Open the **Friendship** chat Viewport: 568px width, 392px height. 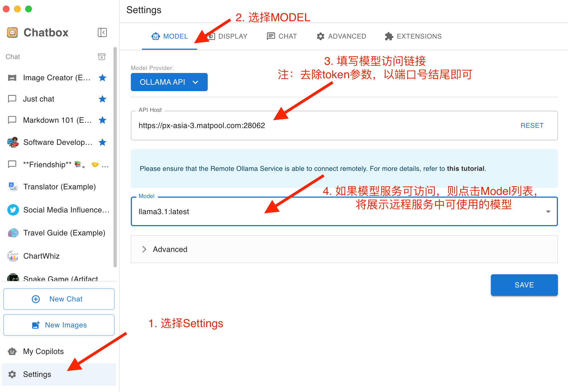57,164
